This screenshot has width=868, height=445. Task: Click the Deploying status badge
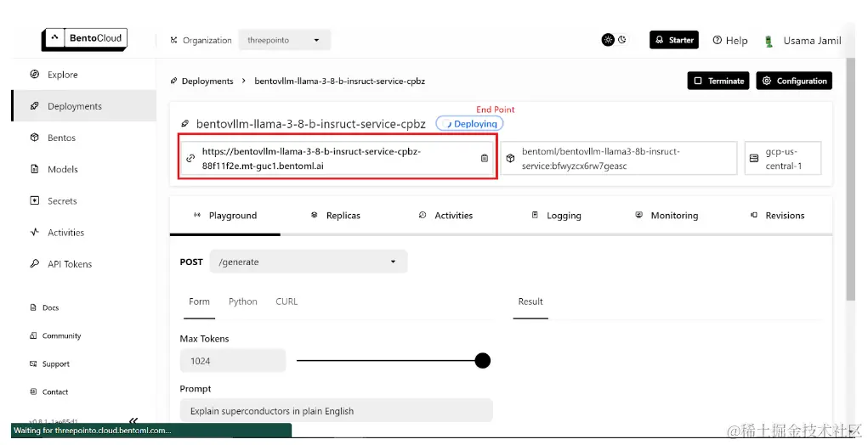pos(469,124)
